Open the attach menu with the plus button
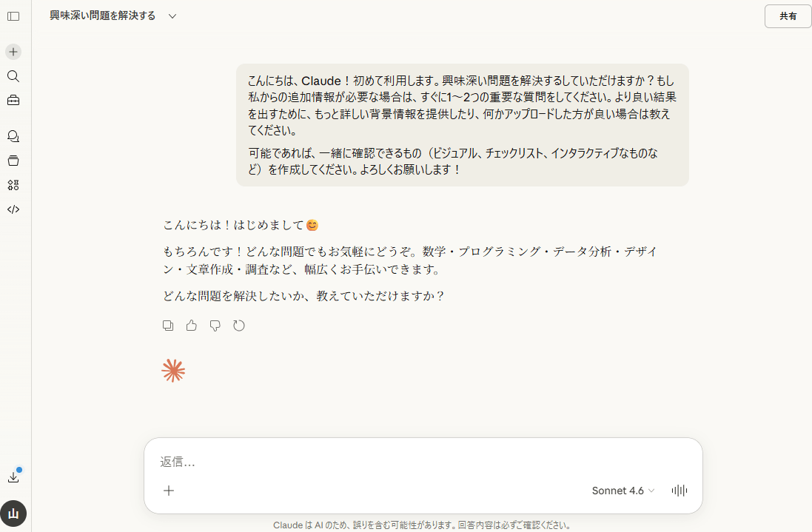This screenshot has width=812, height=532. click(169, 491)
